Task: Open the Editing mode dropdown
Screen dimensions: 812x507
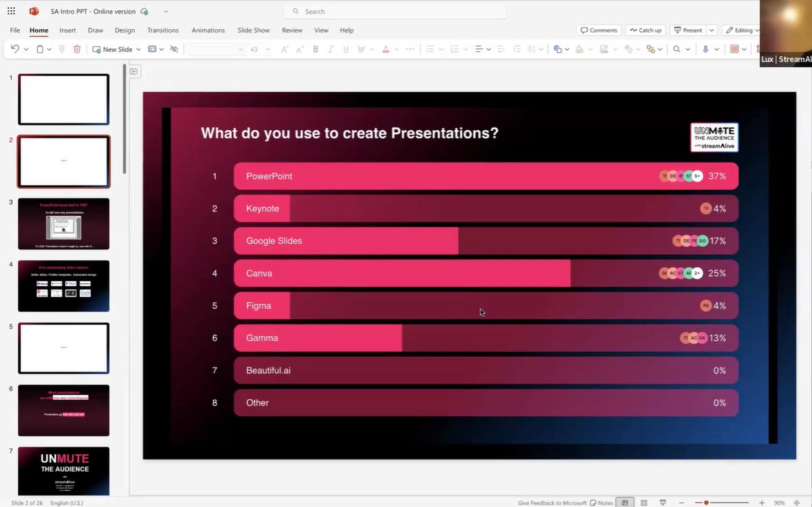Action: (742, 30)
